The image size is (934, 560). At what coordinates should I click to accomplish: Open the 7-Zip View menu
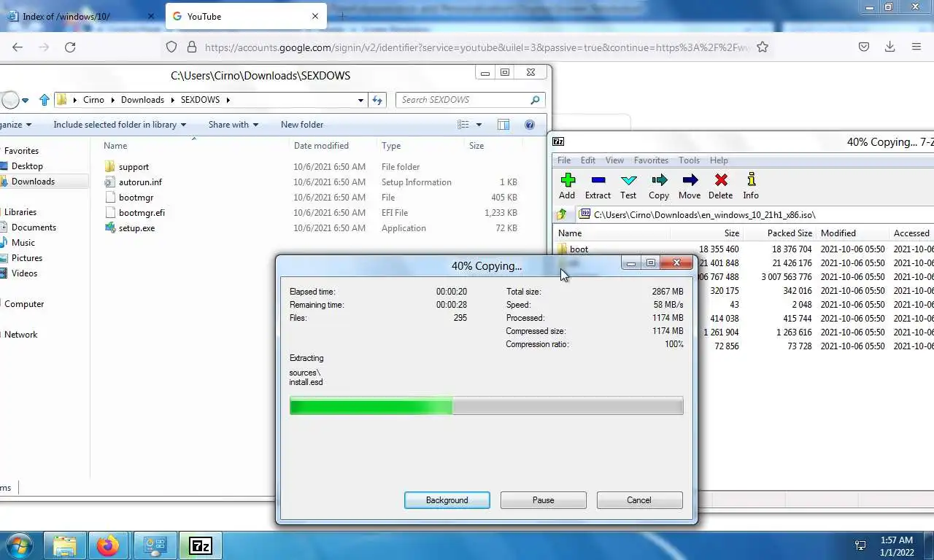point(615,160)
